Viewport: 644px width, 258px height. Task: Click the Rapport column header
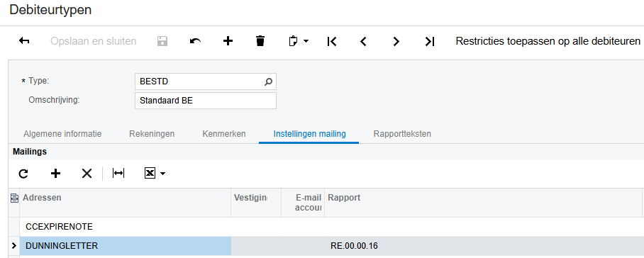484,203
